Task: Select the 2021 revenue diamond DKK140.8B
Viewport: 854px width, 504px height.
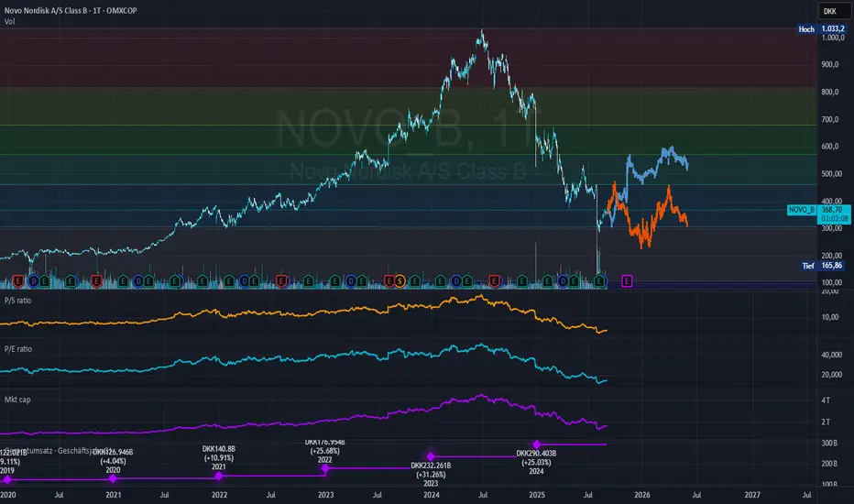Action: [x=218, y=476]
